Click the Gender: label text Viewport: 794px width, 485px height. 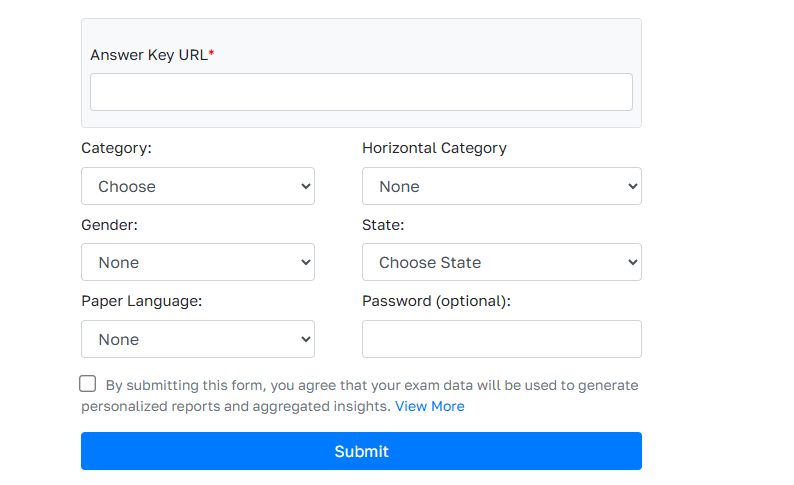point(109,225)
